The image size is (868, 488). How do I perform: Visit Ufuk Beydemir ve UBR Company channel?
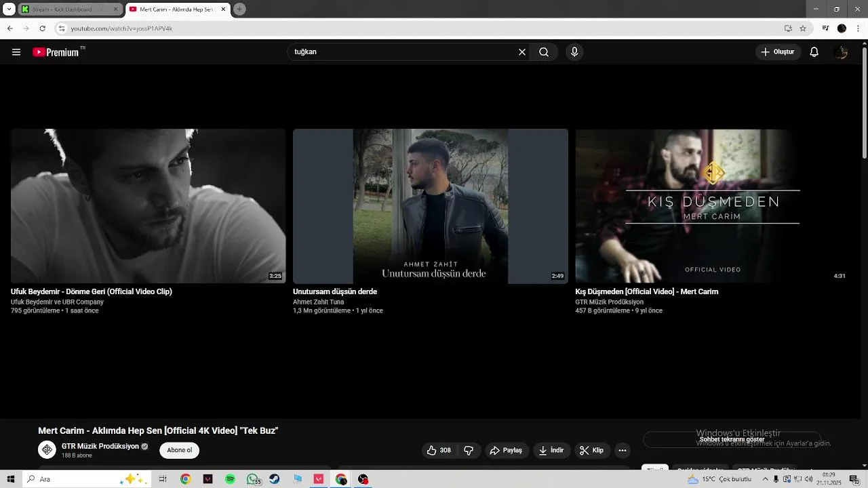click(x=57, y=302)
